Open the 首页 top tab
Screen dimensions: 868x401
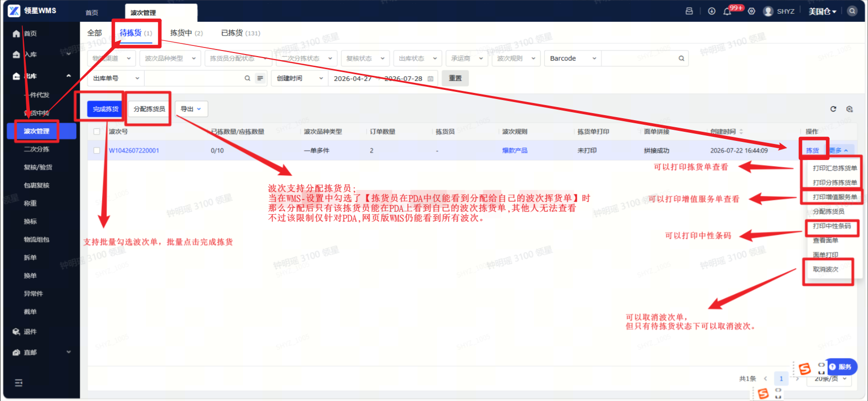[92, 13]
